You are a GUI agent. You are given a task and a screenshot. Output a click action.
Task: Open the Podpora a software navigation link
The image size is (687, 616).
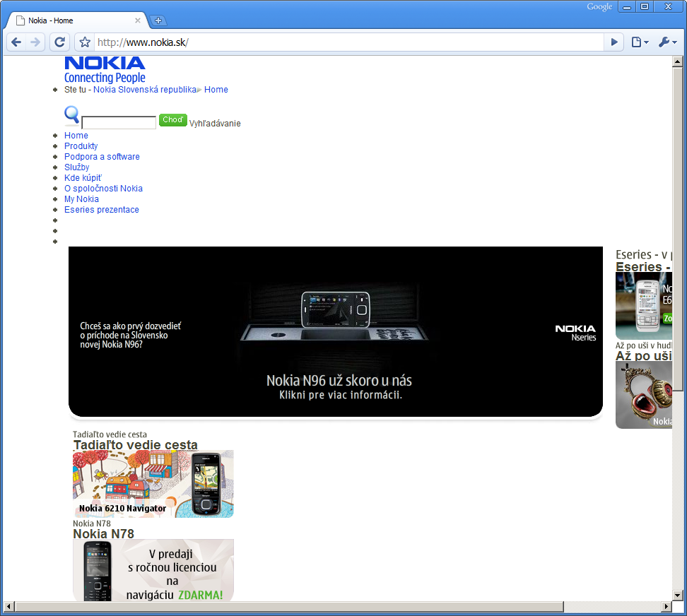[x=102, y=156]
